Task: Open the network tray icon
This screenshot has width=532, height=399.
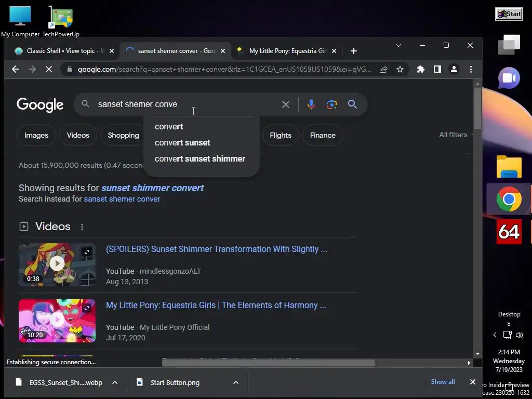Action: (x=507, y=335)
